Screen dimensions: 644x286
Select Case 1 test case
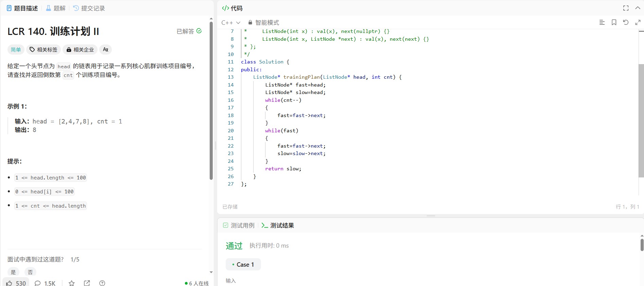pyautogui.click(x=243, y=264)
